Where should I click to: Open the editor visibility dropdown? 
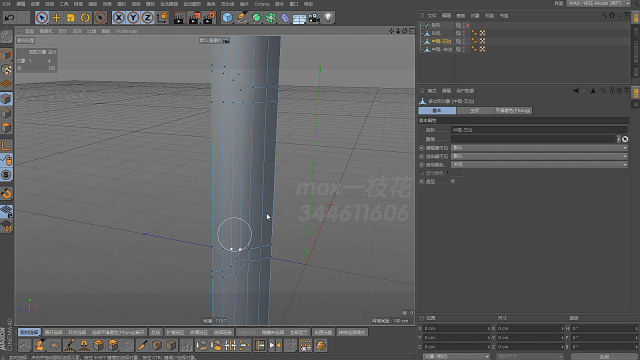click(539, 147)
